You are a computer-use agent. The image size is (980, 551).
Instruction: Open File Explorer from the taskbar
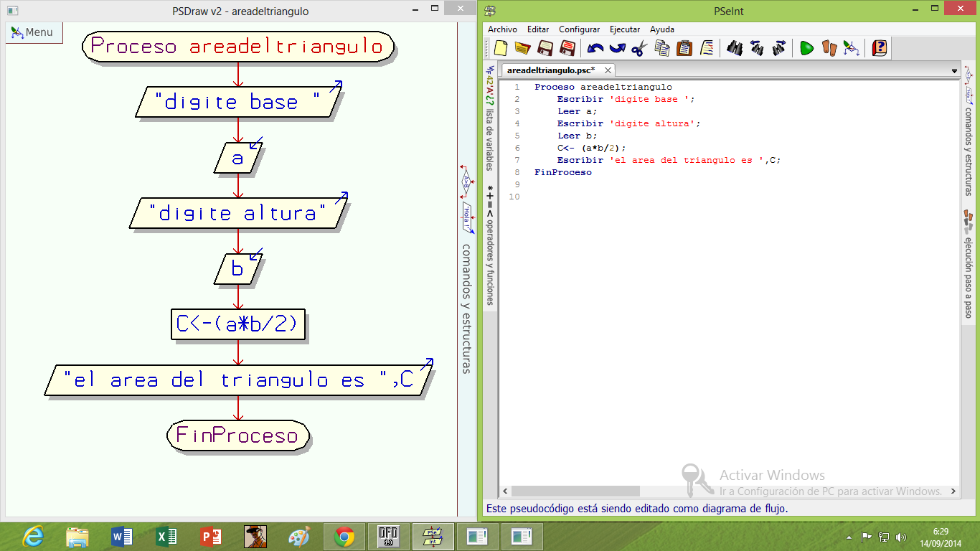tap(77, 537)
